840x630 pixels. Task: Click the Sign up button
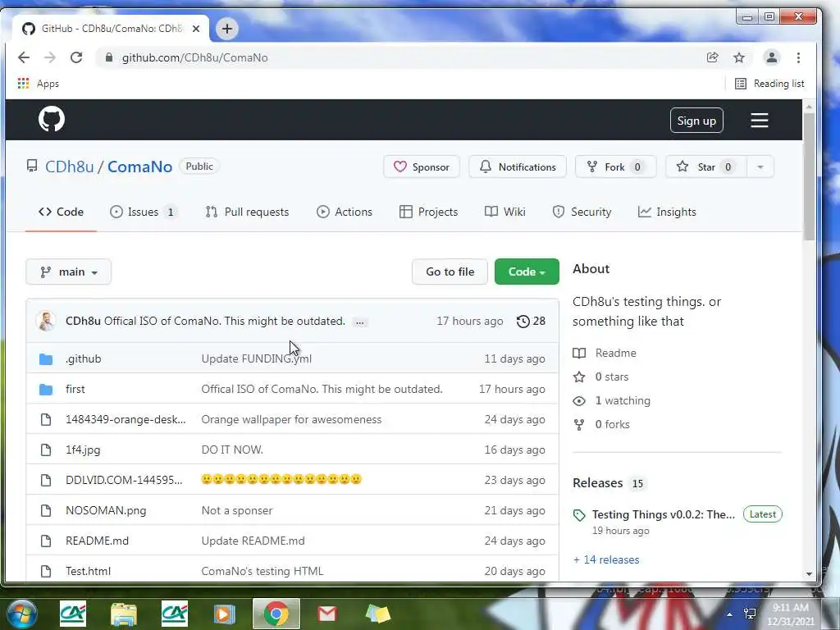tap(696, 121)
